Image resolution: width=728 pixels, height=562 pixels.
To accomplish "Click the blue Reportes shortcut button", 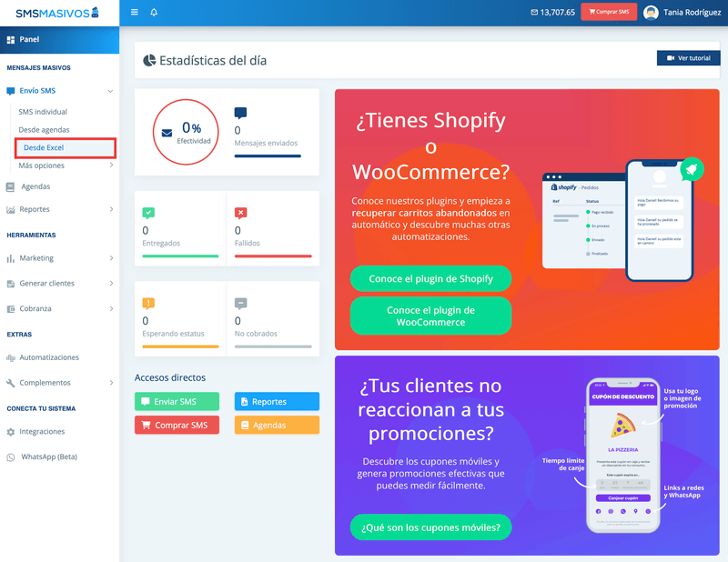I will point(277,401).
